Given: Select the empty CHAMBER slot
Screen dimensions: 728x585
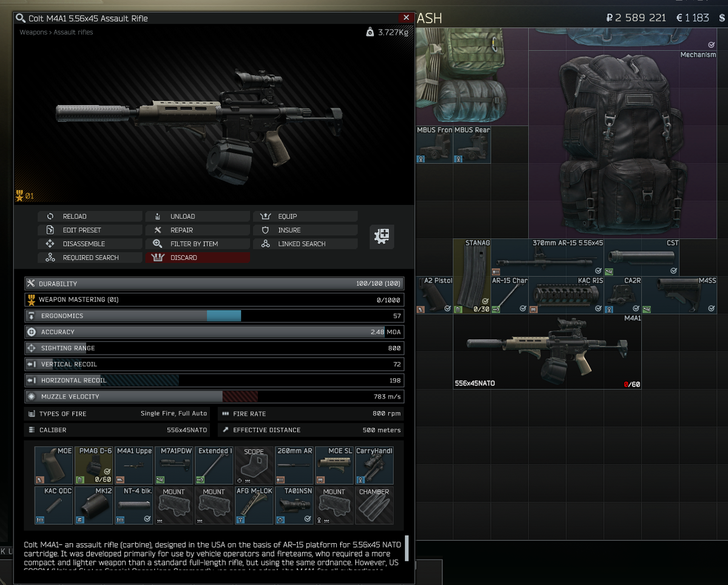Looking at the screenshot, I should [374, 505].
